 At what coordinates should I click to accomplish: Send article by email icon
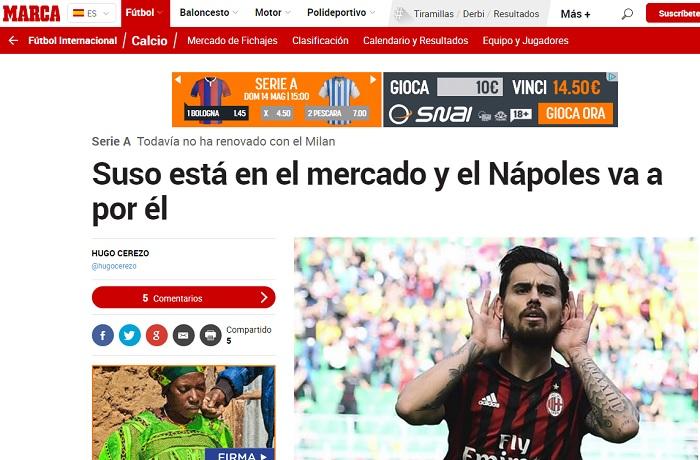(x=183, y=335)
